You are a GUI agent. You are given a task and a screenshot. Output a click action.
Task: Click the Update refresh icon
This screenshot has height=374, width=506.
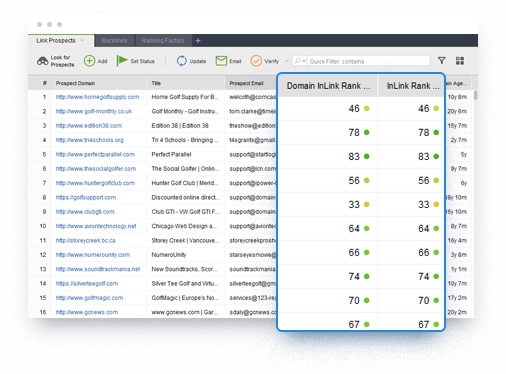182,61
